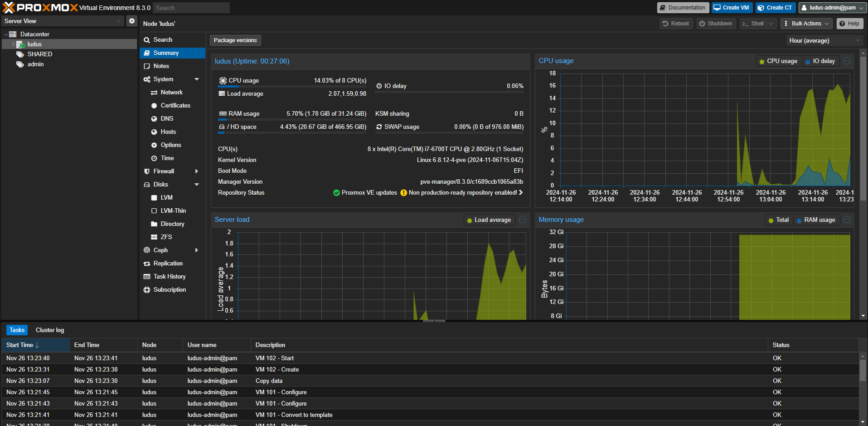
Task: Open the Replication page
Action: point(172,264)
